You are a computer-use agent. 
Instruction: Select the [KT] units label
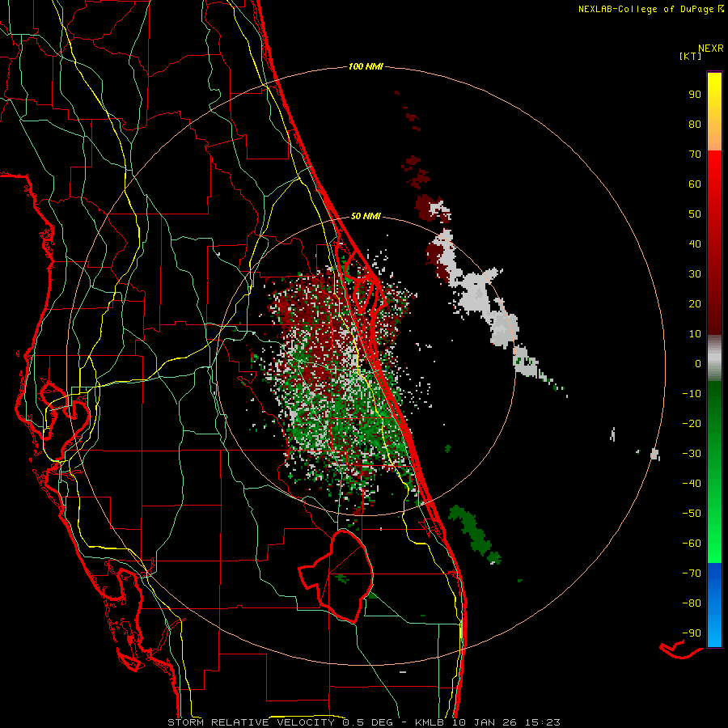coord(691,56)
